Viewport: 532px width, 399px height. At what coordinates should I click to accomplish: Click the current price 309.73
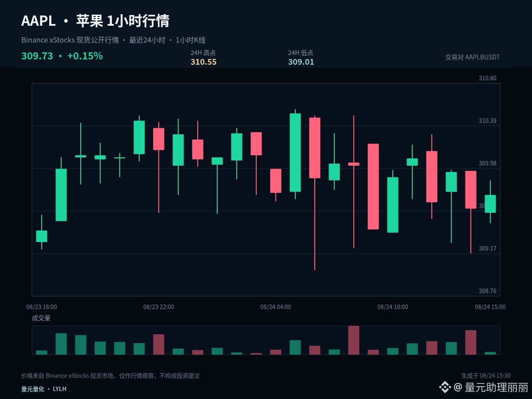[x=37, y=56]
